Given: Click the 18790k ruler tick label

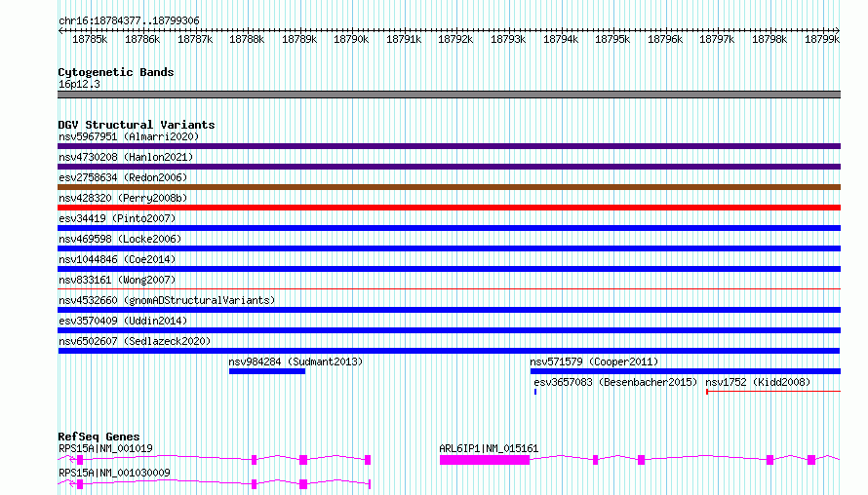Looking at the screenshot, I should pyautogui.click(x=351, y=39).
